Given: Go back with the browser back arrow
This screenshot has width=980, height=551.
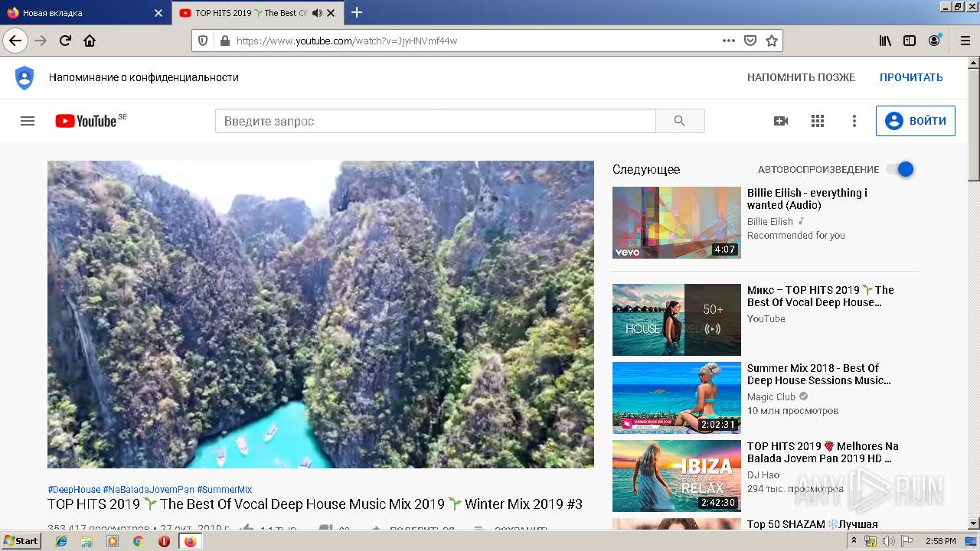Looking at the screenshot, I should [15, 41].
